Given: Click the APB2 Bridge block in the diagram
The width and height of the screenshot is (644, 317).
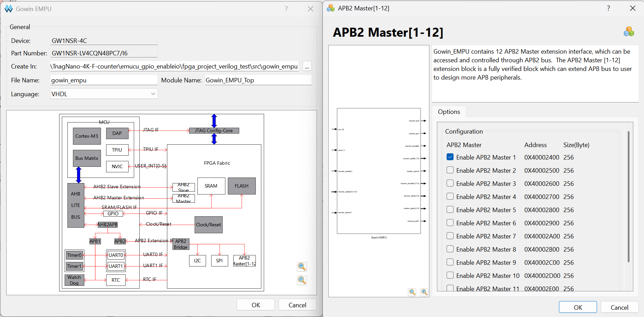Looking at the screenshot, I should (181, 244).
